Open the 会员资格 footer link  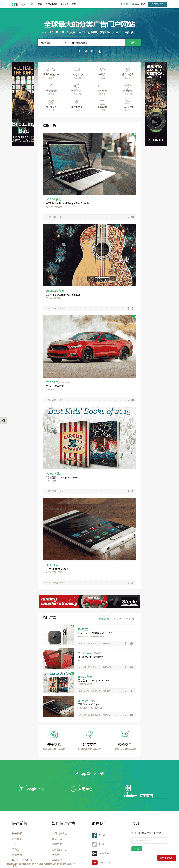coord(57,839)
